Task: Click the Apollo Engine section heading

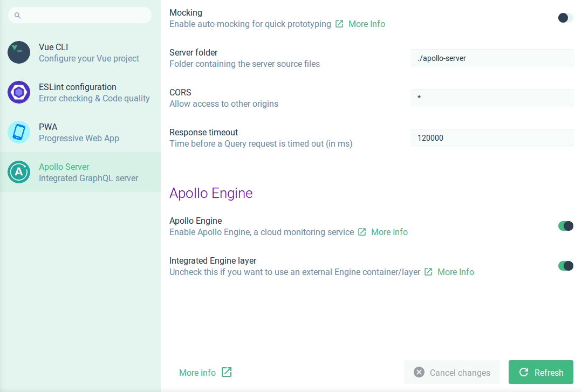Action: pos(211,193)
